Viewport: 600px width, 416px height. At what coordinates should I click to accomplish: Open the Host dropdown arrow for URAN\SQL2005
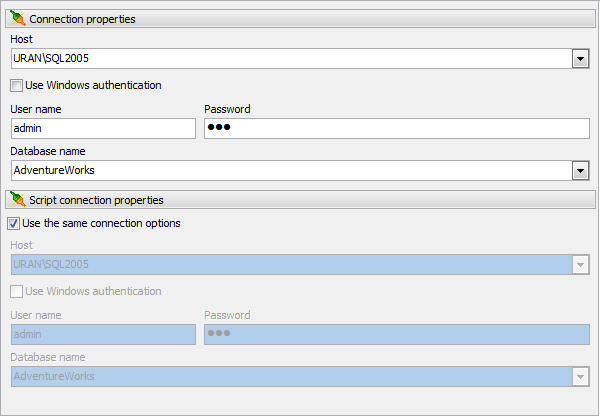580,59
